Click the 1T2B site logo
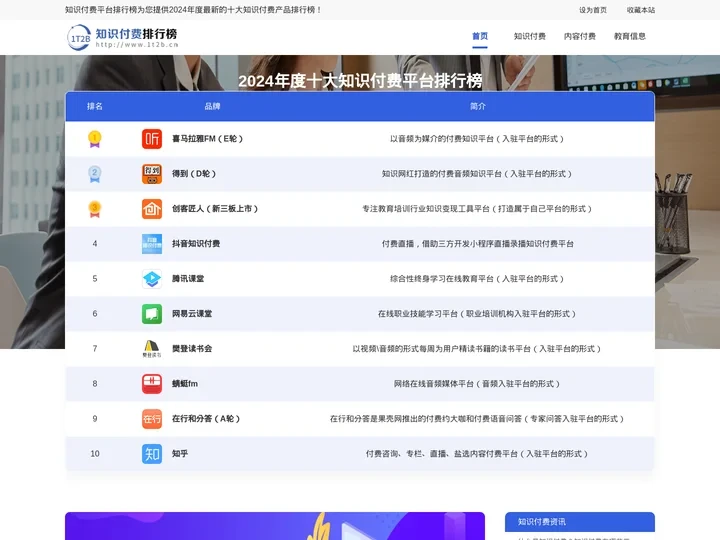The width and height of the screenshot is (720, 540). (123, 37)
